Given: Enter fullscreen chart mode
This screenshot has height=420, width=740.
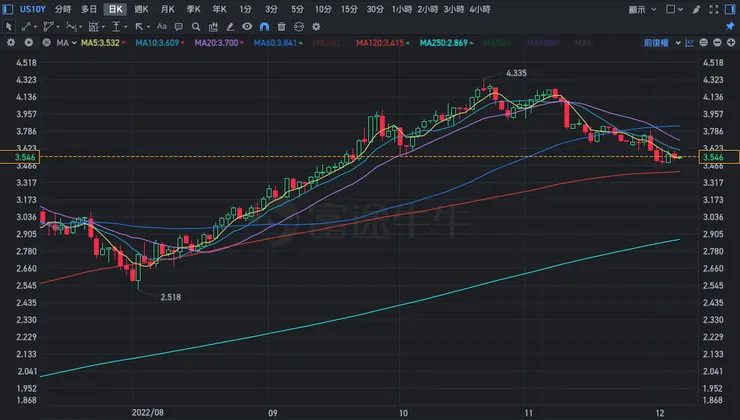Looking at the screenshot, I should 714,9.
